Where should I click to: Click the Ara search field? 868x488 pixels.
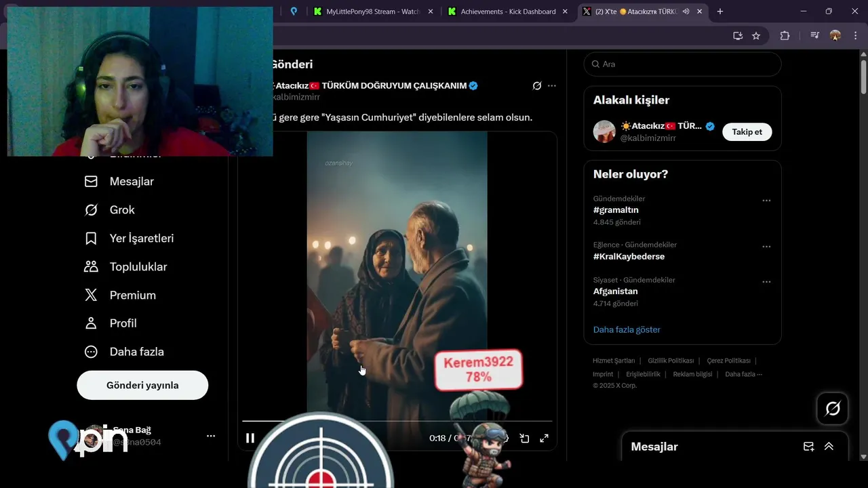tap(682, 64)
